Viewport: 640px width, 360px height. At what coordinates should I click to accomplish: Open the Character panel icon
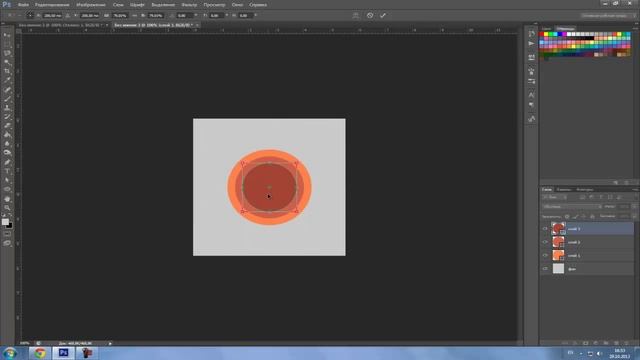[531, 95]
